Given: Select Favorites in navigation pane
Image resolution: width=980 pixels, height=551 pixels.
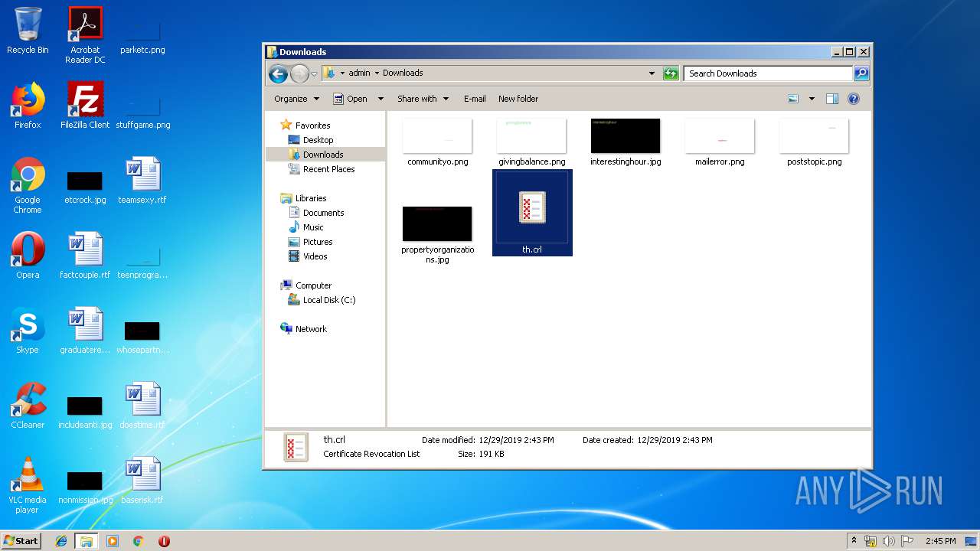Looking at the screenshot, I should coord(305,125).
